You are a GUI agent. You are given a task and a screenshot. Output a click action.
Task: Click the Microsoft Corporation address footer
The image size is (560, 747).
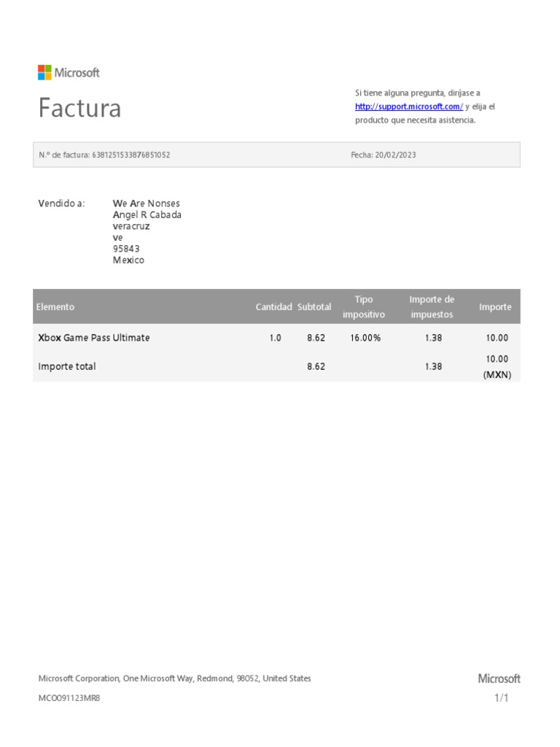(174, 678)
